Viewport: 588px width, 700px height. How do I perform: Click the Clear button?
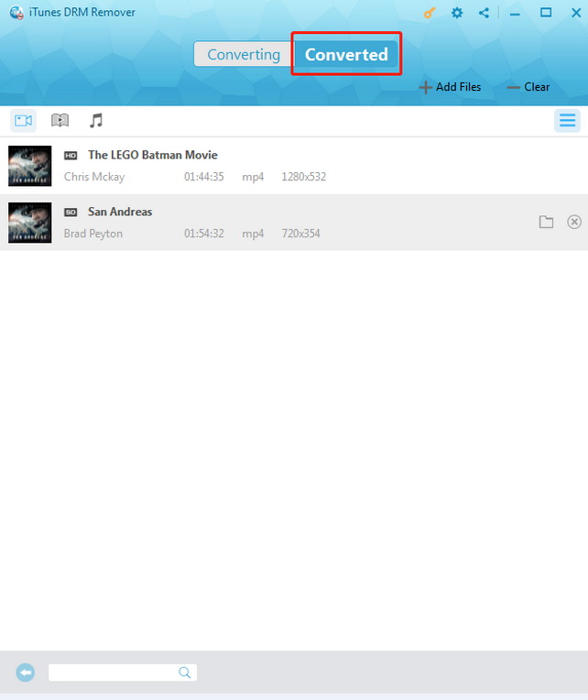[528, 87]
